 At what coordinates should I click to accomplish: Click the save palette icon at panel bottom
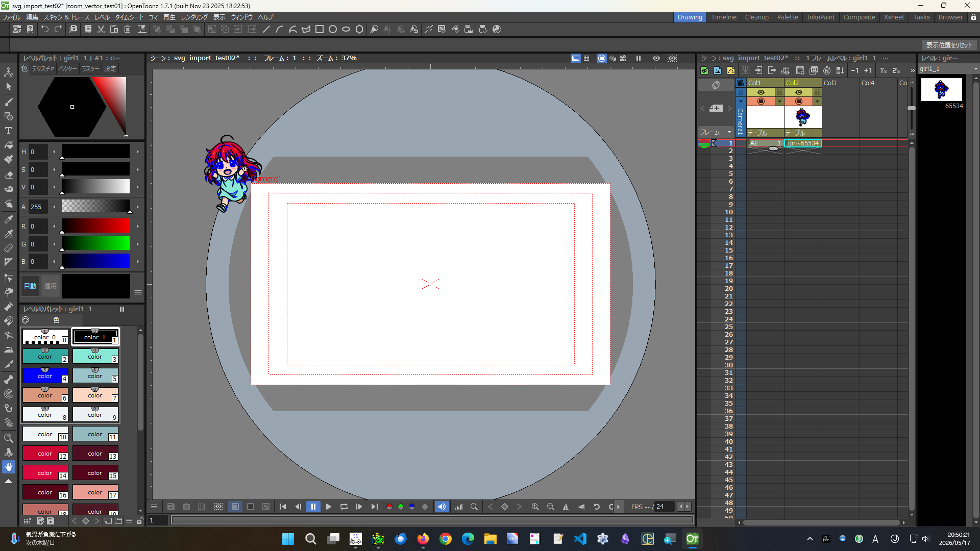click(x=51, y=521)
